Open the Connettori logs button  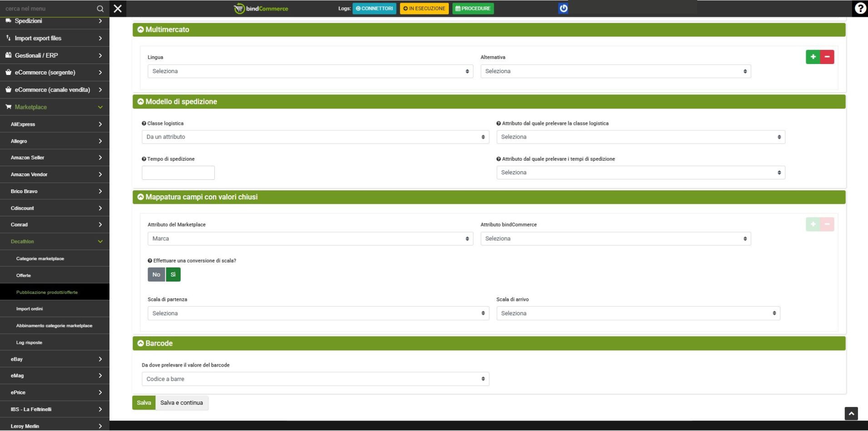(x=374, y=9)
